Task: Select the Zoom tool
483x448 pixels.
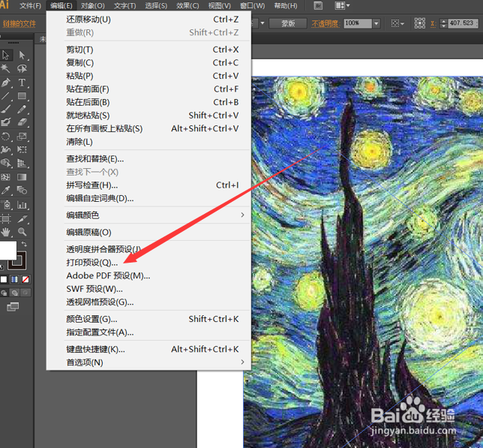Action: (x=22, y=232)
